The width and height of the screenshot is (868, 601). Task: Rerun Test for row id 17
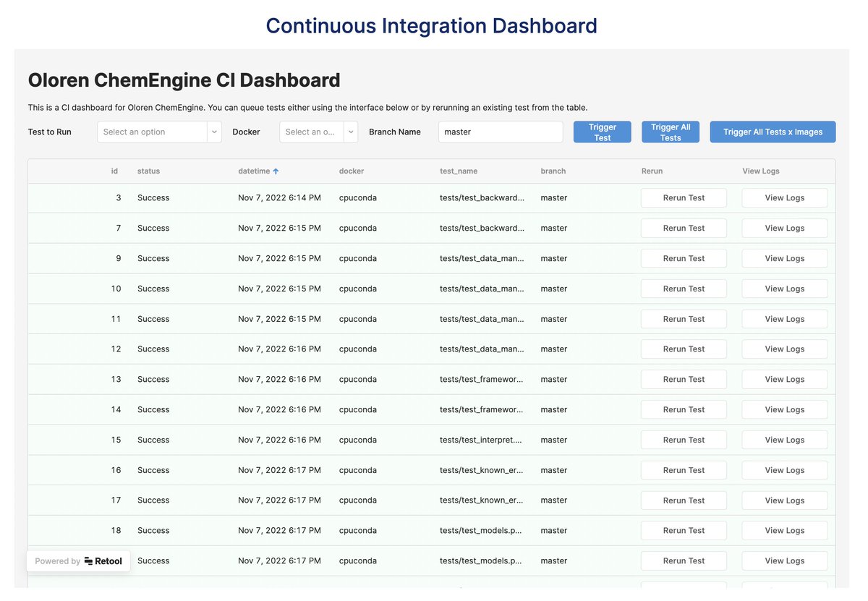coord(684,500)
